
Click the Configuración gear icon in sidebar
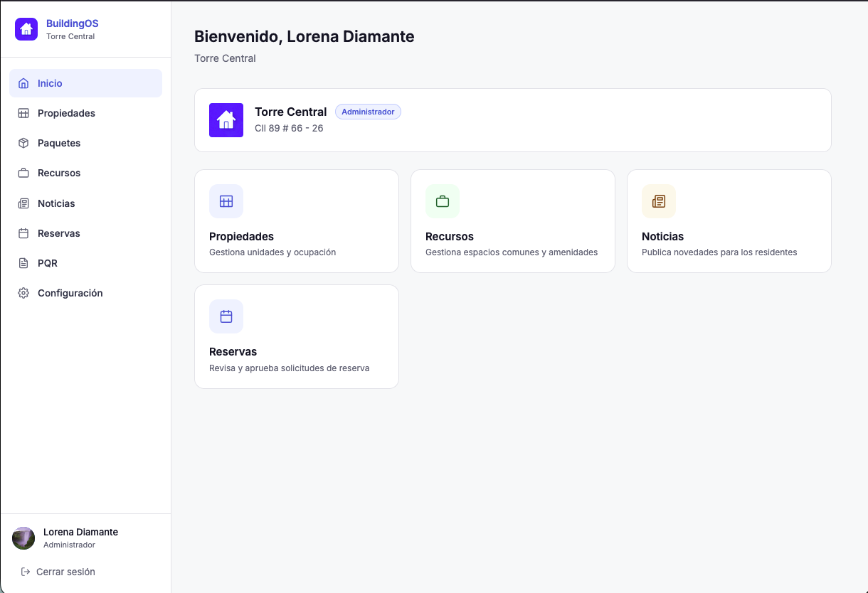23,293
